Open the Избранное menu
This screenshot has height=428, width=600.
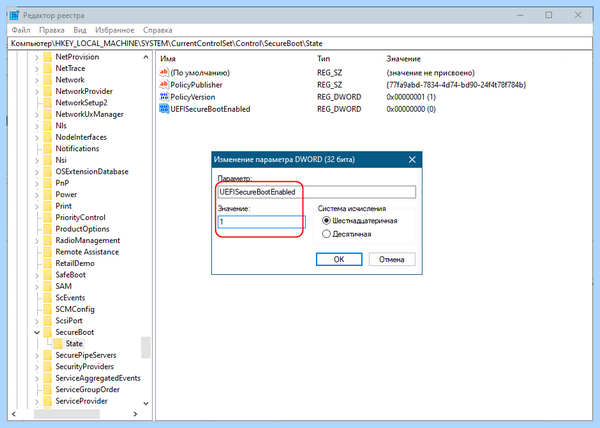point(114,30)
